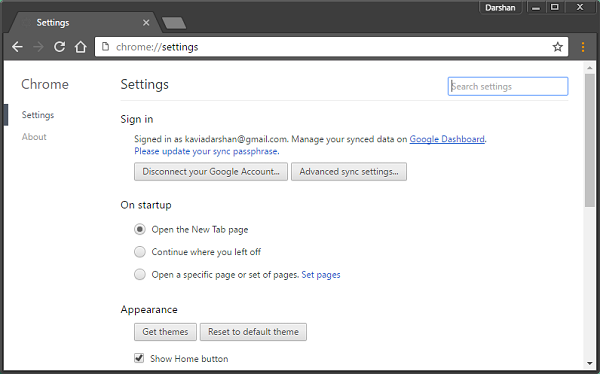
Task: Choose Continue where you left off
Action: (x=140, y=252)
